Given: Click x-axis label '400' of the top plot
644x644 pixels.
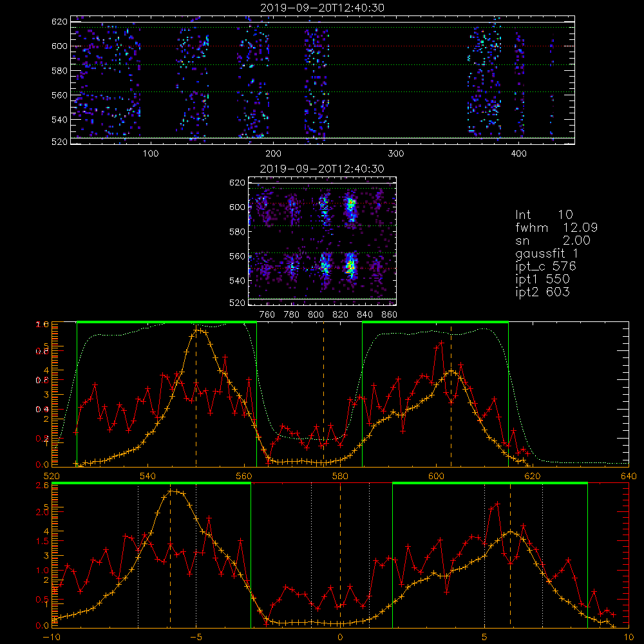Looking at the screenshot, I should tap(518, 154).
